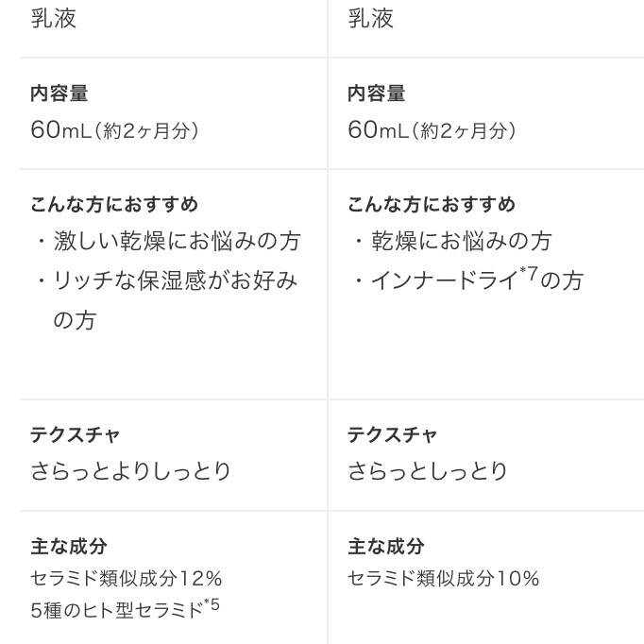Click 乳液 in the first product column

pos(53,18)
